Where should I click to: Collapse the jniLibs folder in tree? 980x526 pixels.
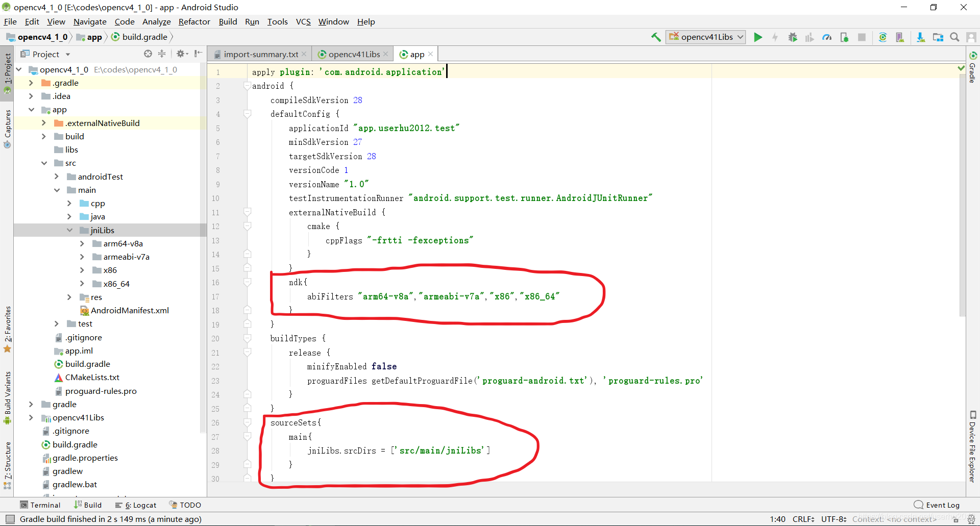pos(69,231)
